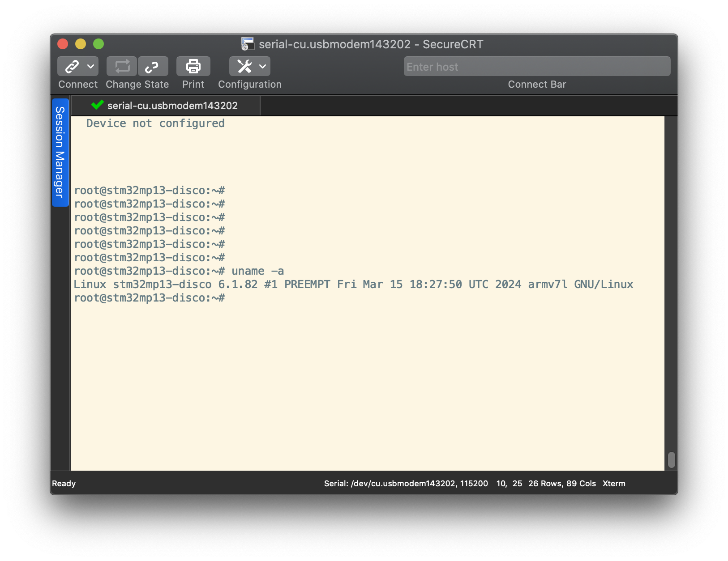Open Session Options with the wrench icon
Image resolution: width=728 pixels, height=561 pixels.
pos(244,66)
